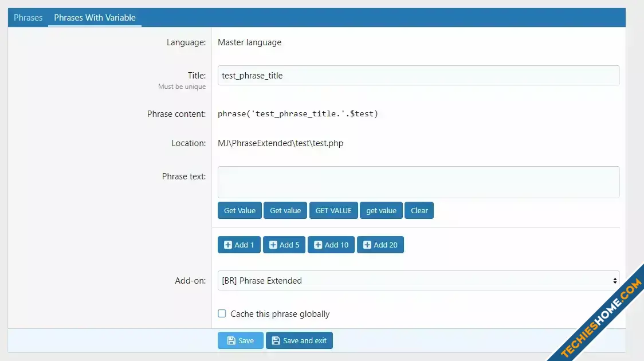Image resolution: width=644 pixels, height=361 pixels.
Task: Switch to the Phrases tab
Action: (28, 18)
